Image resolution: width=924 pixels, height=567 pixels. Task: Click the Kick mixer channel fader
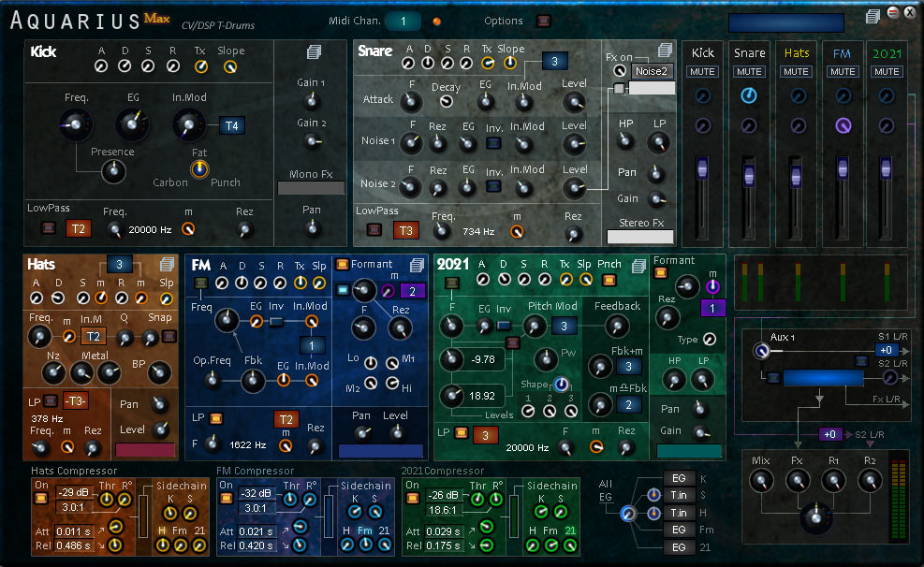pos(702,168)
